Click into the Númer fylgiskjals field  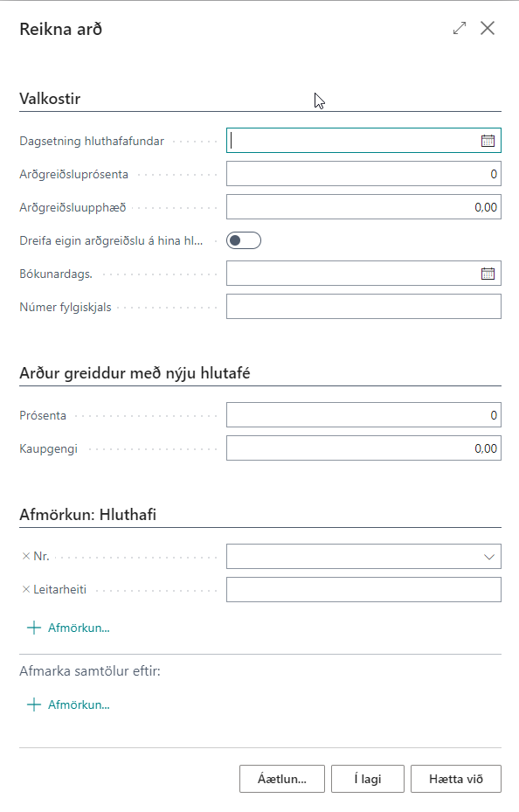coord(363,307)
